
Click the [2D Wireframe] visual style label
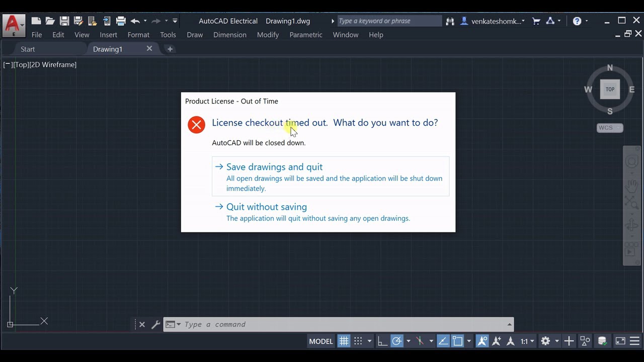point(53,64)
